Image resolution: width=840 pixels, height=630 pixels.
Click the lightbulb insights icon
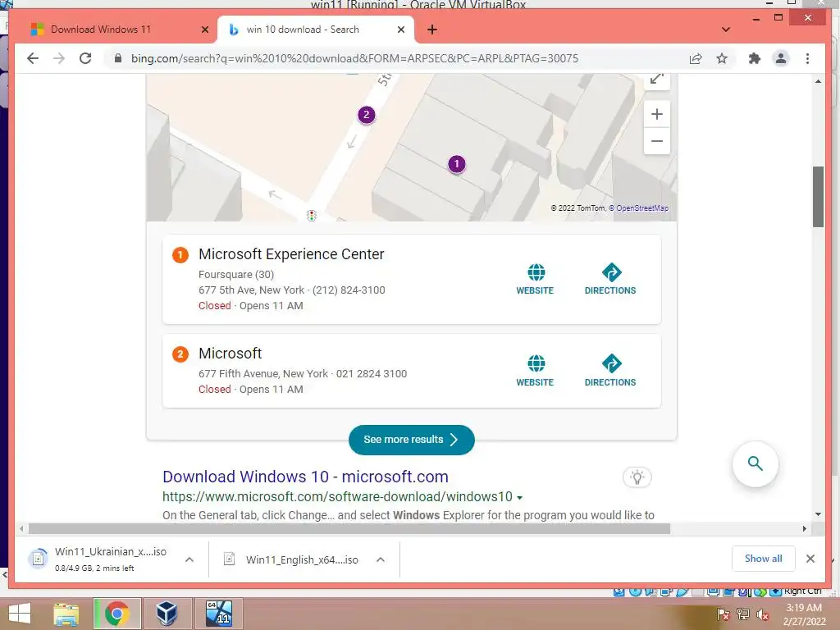637,477
